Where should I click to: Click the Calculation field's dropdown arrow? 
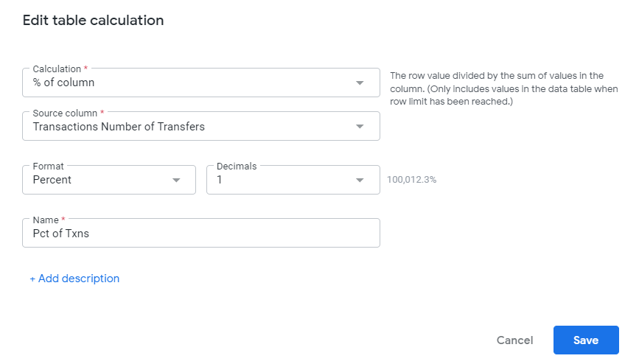coord(360,83)
